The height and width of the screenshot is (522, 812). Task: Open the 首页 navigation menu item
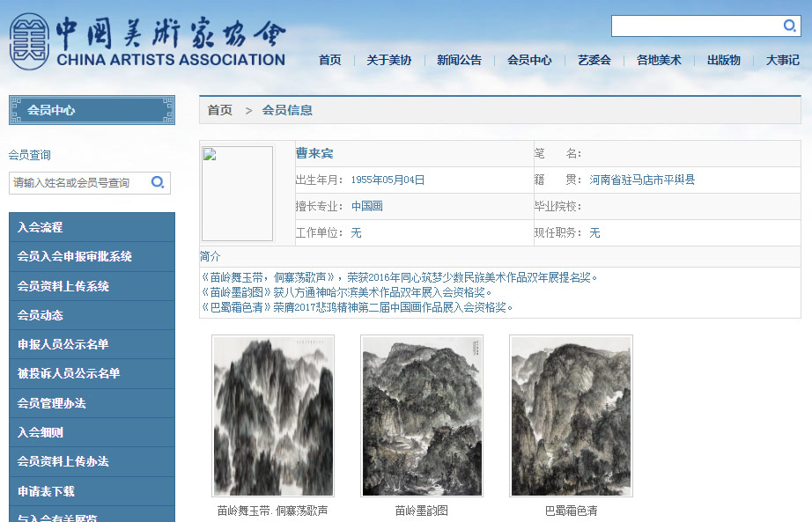coord(329,60)
